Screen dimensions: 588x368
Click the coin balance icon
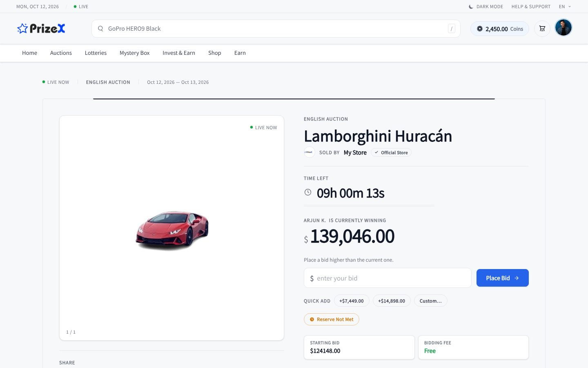[x=480, y=29]
